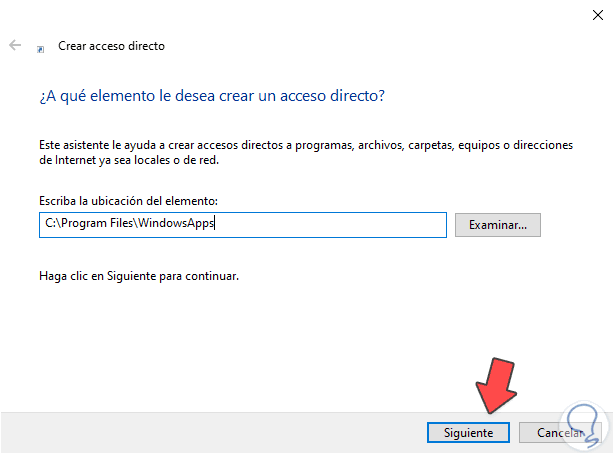
Task: Open the Examinar... browse dialog
Action: point(497,224)
